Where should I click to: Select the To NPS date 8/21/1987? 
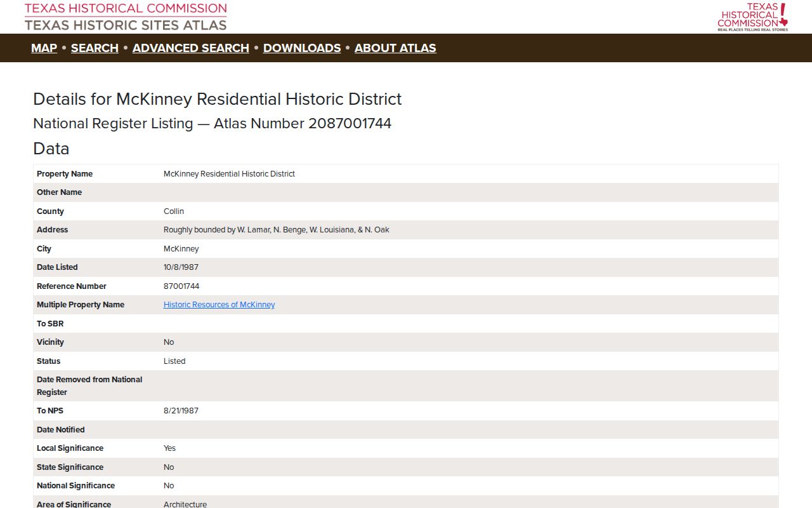tap(181, 411)
